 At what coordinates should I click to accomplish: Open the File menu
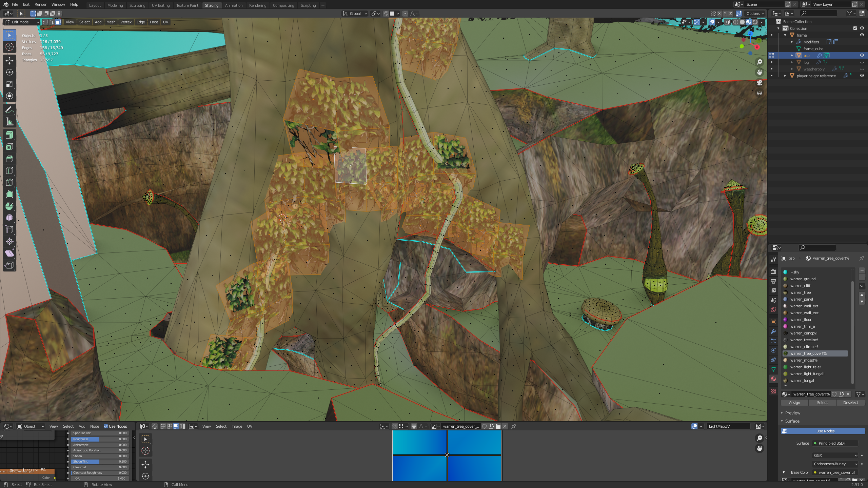(x=15, y=4)
